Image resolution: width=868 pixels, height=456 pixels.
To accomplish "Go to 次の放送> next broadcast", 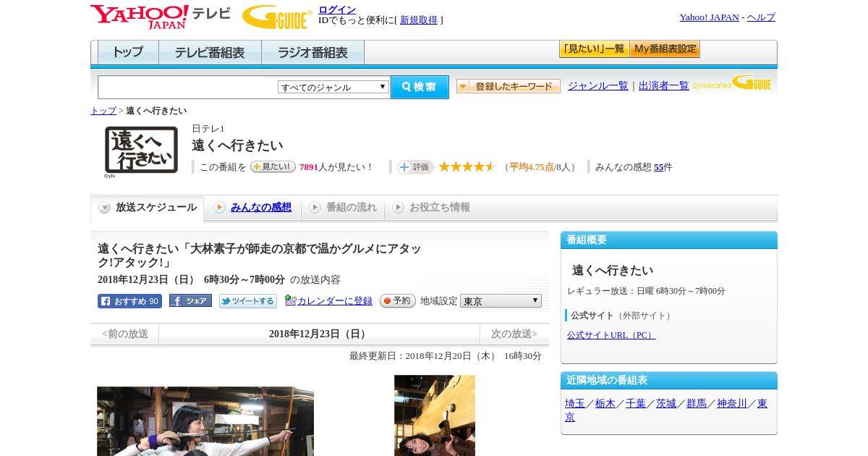I will click(x=514, y=334).
